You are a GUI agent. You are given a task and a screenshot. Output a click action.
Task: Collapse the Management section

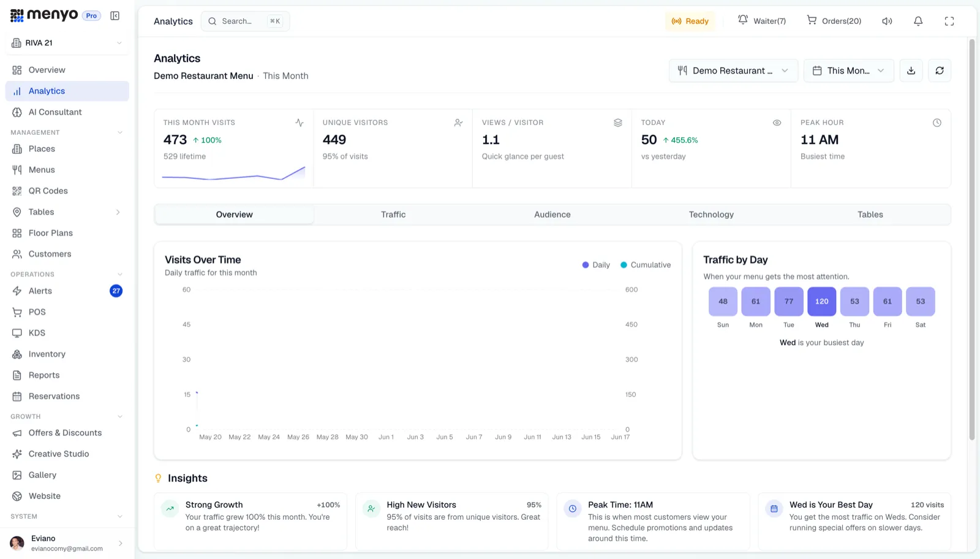tap(120, 132)
